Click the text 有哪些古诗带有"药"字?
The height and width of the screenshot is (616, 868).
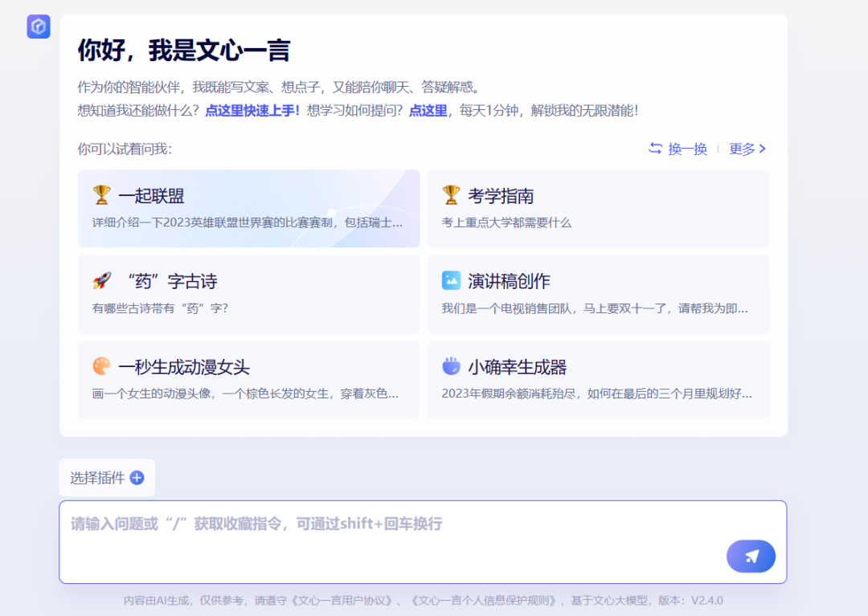point(160,308)
